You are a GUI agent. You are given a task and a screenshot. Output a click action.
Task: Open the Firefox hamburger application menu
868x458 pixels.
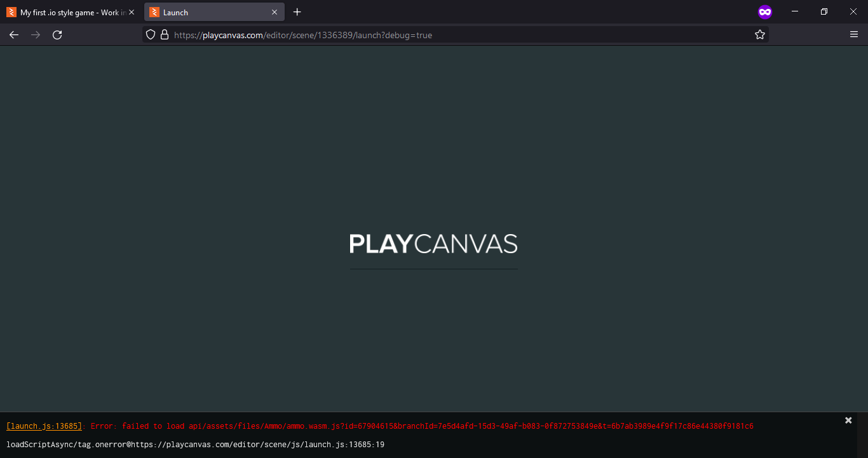tap(853, 35)
